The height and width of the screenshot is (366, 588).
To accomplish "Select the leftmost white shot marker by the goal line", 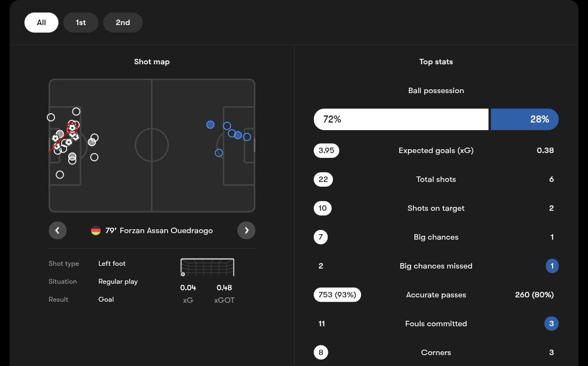I will tap(51, 117).
